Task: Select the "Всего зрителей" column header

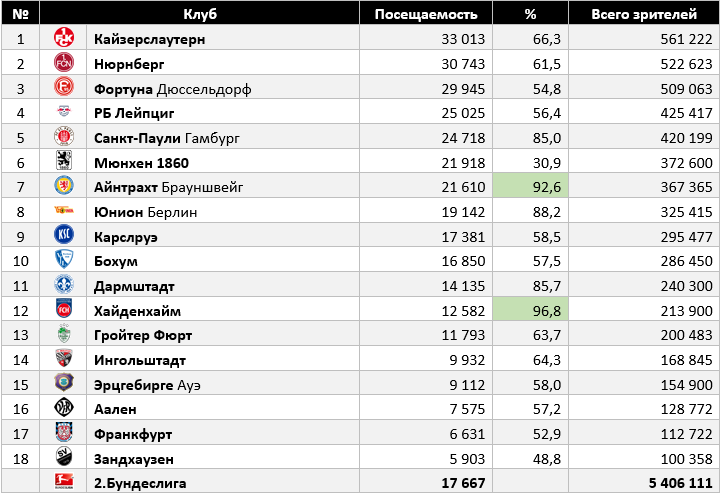Action: coord(644,14)
